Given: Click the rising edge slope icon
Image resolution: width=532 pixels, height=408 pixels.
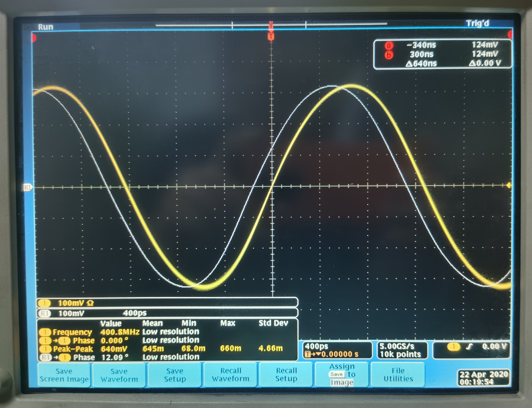Looking at the screenshot, I should pyautogui.click(x=470, y=346).
